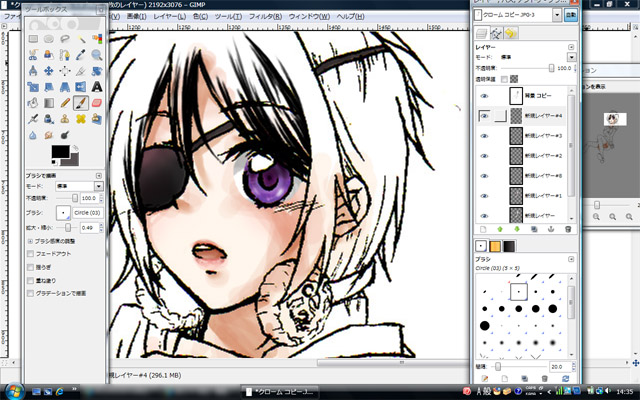Viewport: 640px width, 400px height.
Task: Select the Select by Color tool
Action: pyautogui.click(x=97, y=39)
